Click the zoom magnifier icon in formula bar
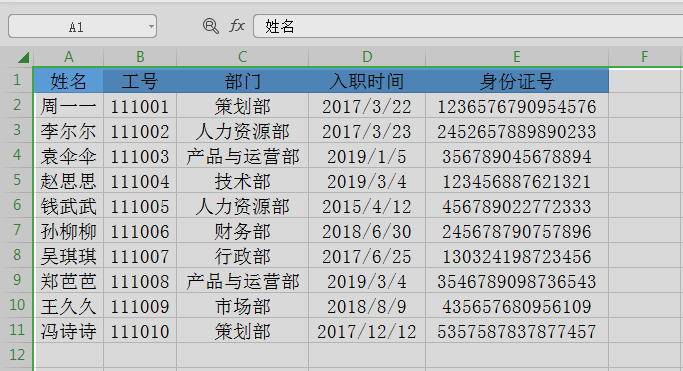This screenshot has height=371, width=683. coord(211,26)
